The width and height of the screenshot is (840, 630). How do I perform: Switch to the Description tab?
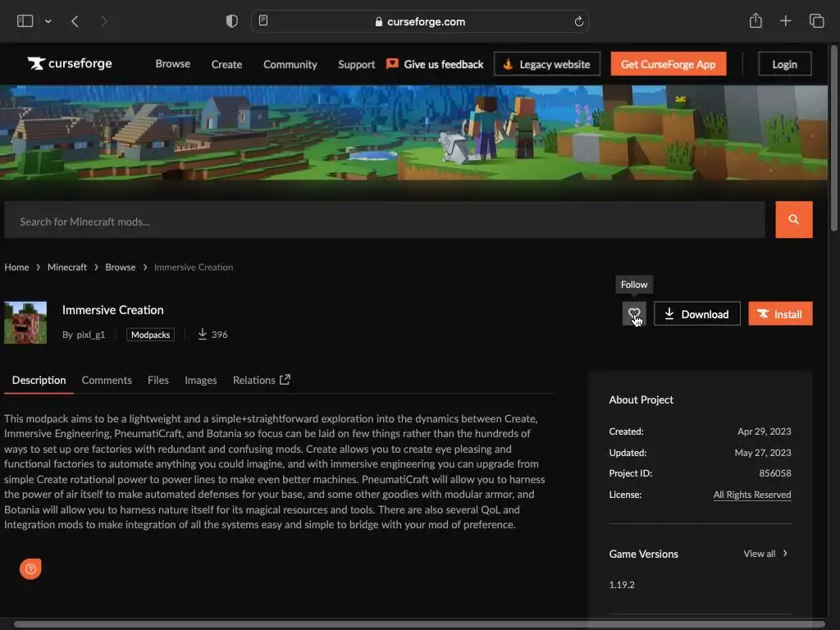click(39, 381)
